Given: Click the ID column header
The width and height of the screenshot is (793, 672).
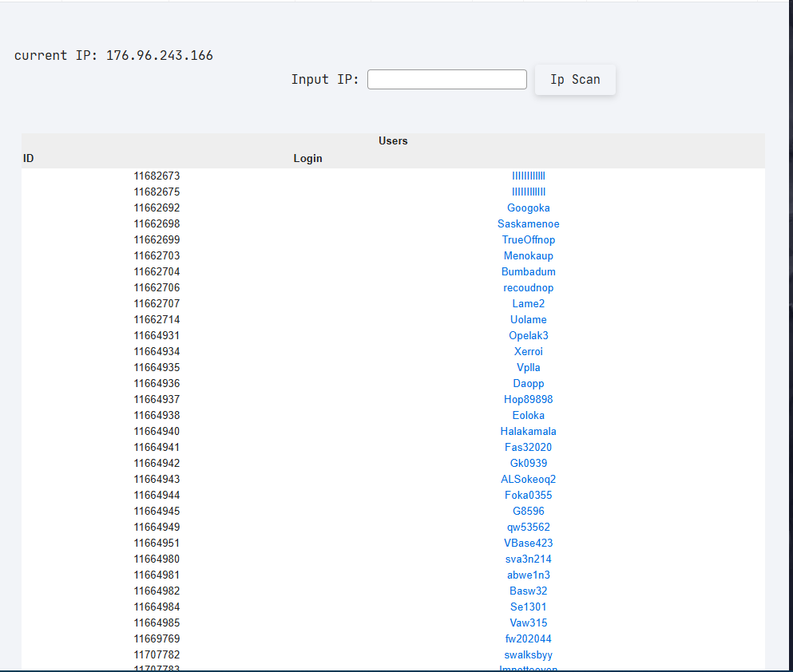Looking at the screenshot, I should (28, 159).
